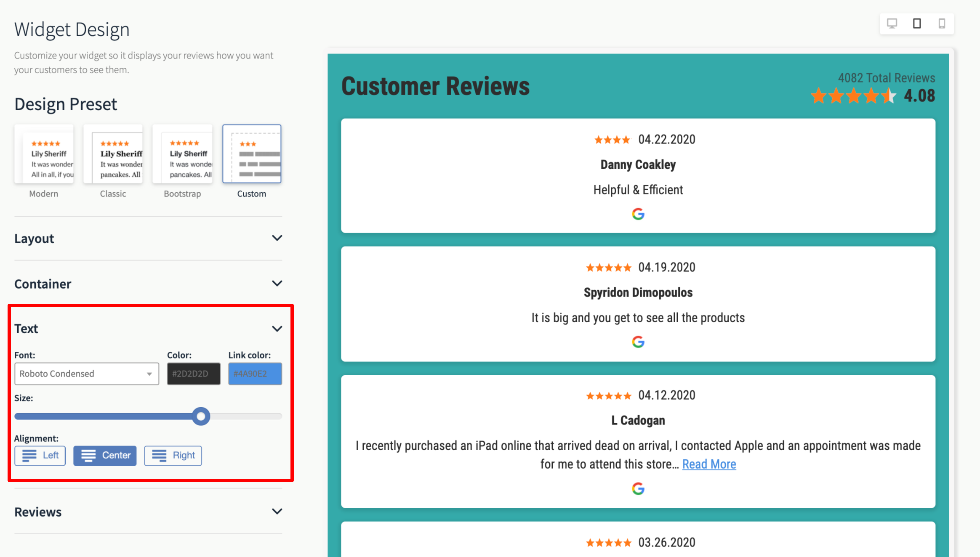Click the Widget Design page title

coord(72,30)
